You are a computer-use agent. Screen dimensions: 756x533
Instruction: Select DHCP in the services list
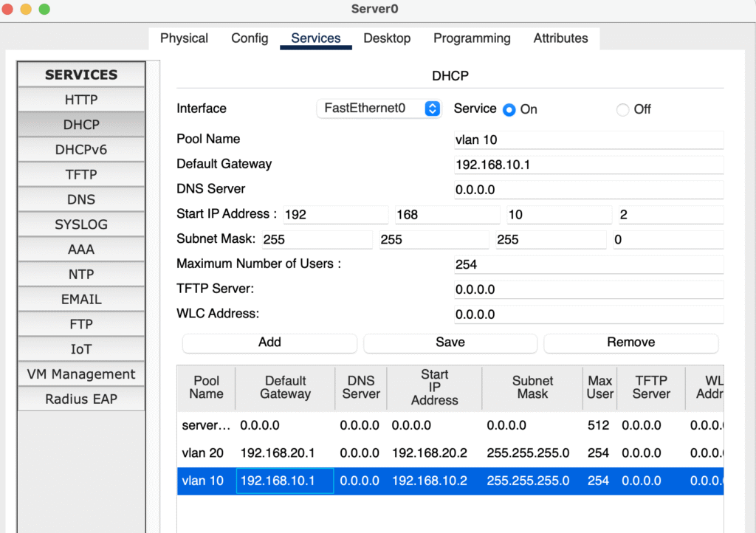pos(81,125)
